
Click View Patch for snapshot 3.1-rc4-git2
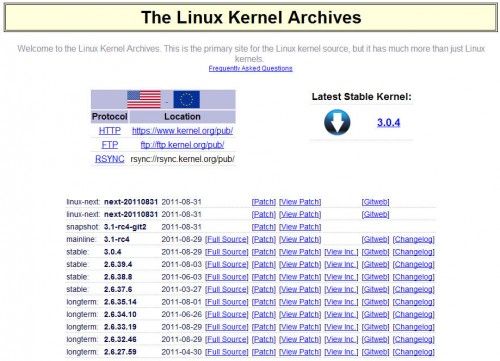pyautogui.click(x=300, y=227)
